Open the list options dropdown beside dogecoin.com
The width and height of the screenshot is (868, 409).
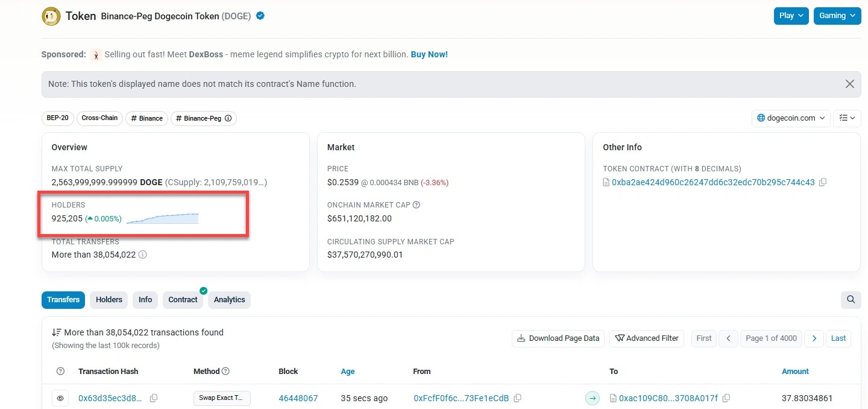tap(847, 118)
